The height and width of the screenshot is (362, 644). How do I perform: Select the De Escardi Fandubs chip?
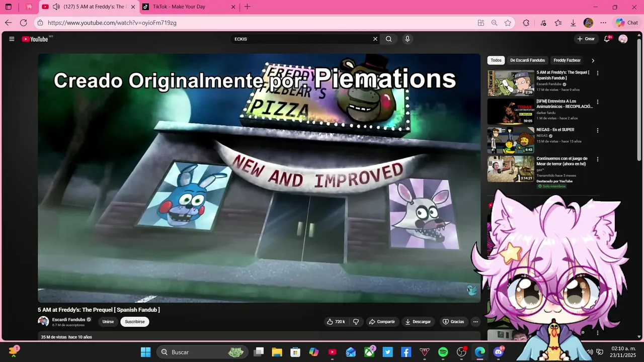tap(527, 60)
